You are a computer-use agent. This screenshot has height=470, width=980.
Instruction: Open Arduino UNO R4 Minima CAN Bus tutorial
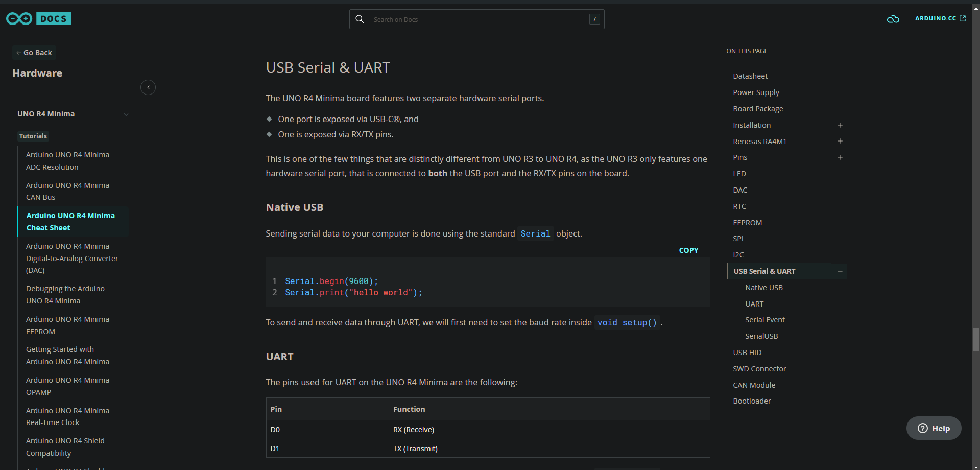click(67, 191)
